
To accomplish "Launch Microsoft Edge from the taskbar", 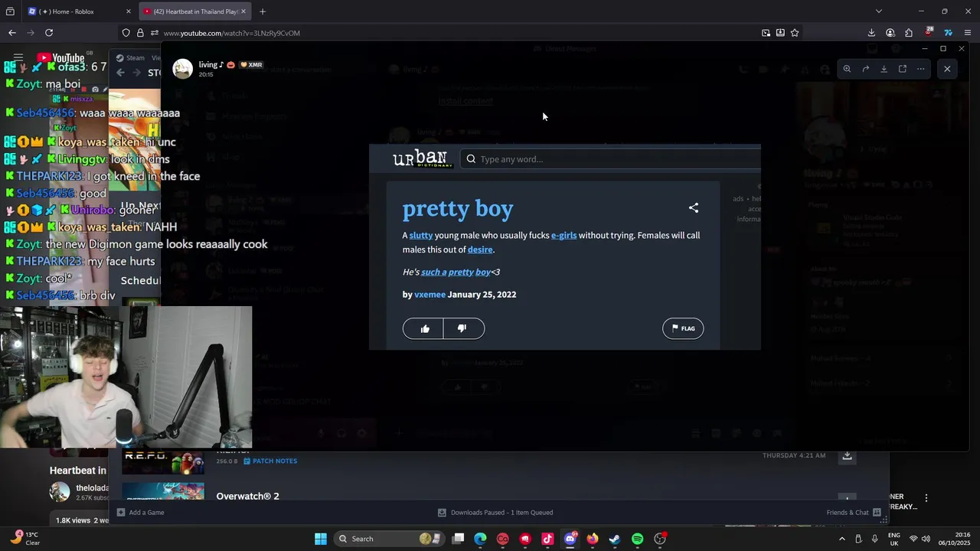I will [480, 539].
